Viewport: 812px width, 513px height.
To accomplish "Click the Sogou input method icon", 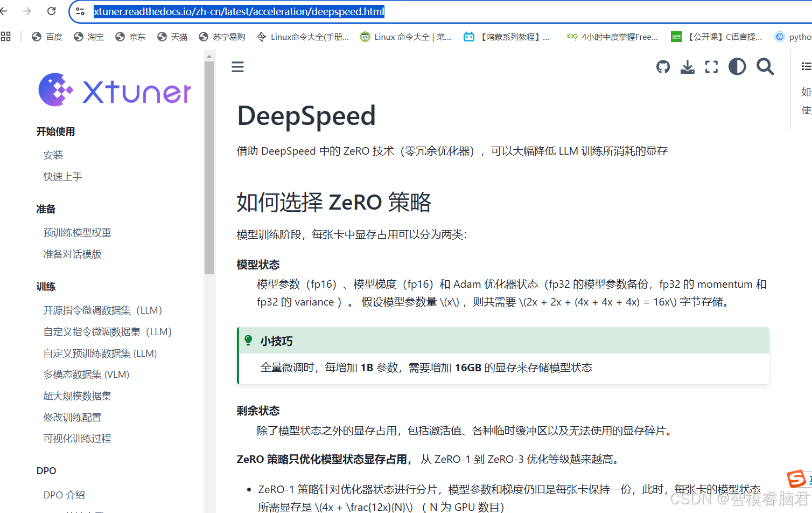I will coord(796,479).
